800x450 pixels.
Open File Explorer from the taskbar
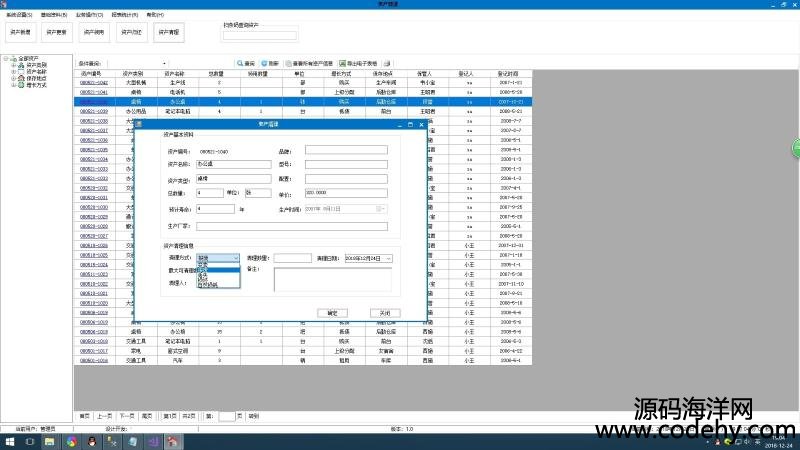click(48, 441)
